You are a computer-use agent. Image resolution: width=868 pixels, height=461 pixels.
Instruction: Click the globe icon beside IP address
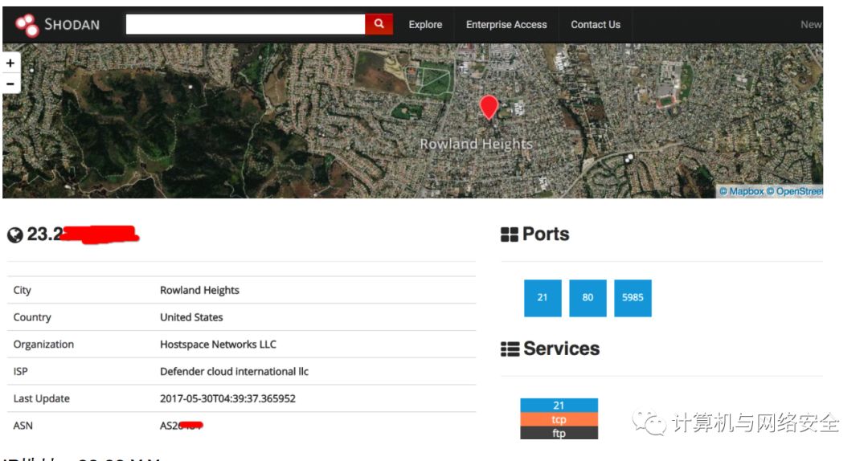(15, 235)
